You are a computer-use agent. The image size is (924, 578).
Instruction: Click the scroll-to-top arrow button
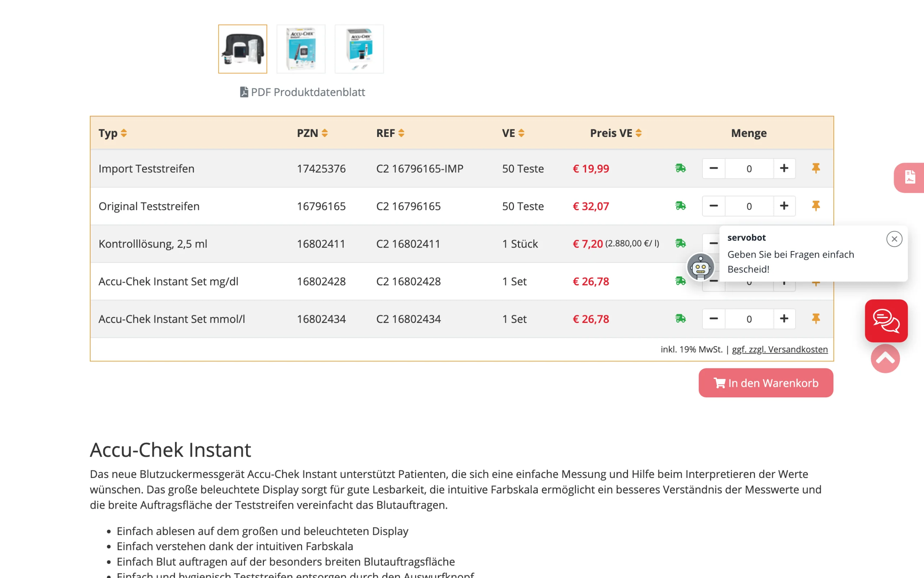tap(885, 359)
